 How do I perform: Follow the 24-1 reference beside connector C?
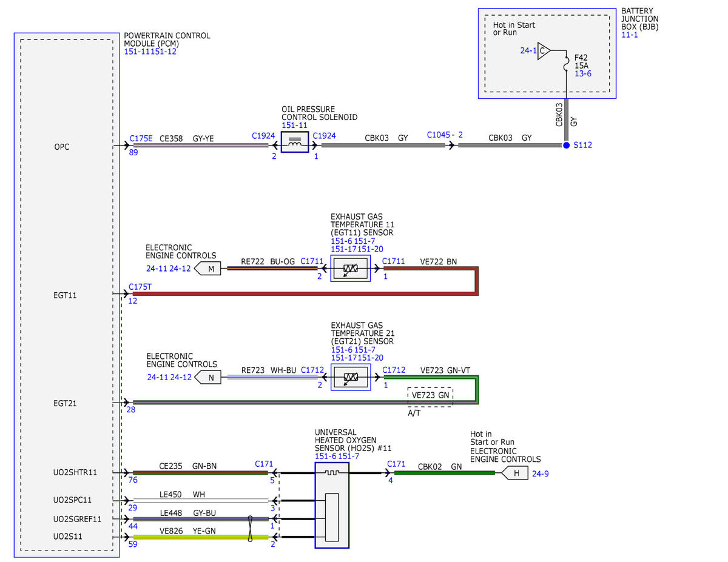[x=528, y=51]
